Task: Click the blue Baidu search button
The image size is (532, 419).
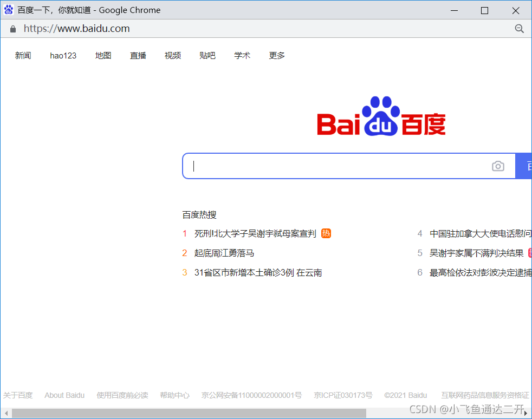Action: [x=523, y=166]
